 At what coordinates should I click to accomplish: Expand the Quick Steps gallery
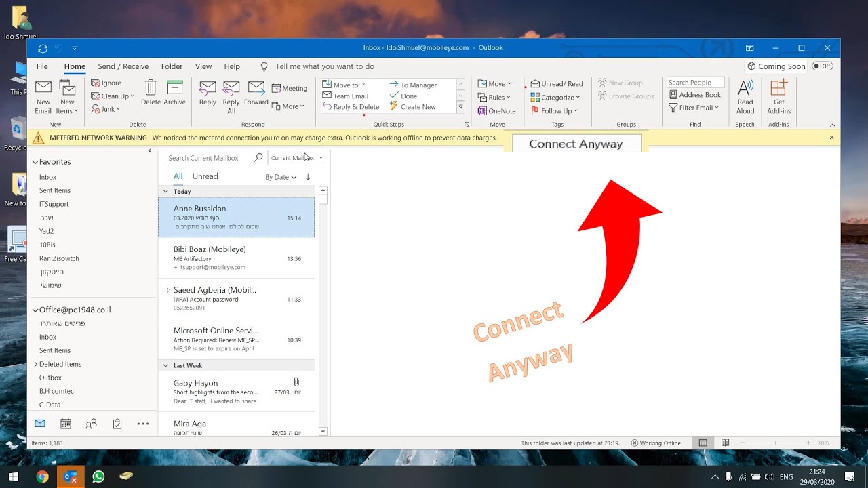(461, 107)
